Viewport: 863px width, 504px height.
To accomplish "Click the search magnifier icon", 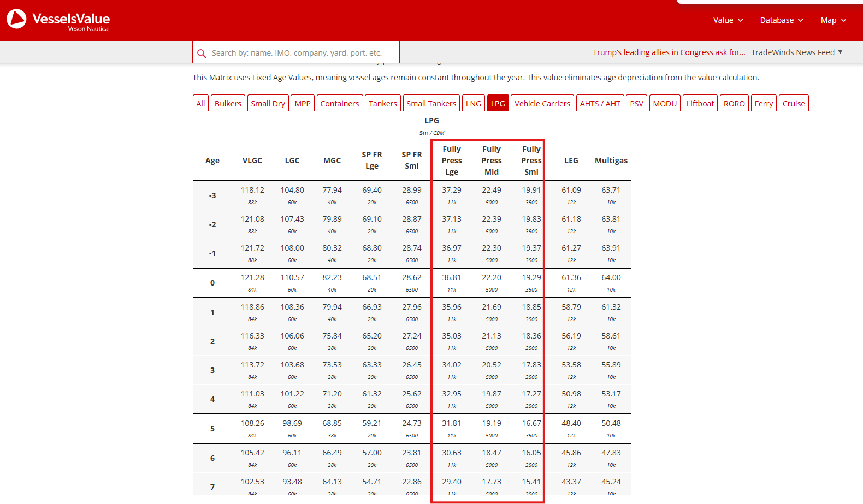I will pos(202,54).
